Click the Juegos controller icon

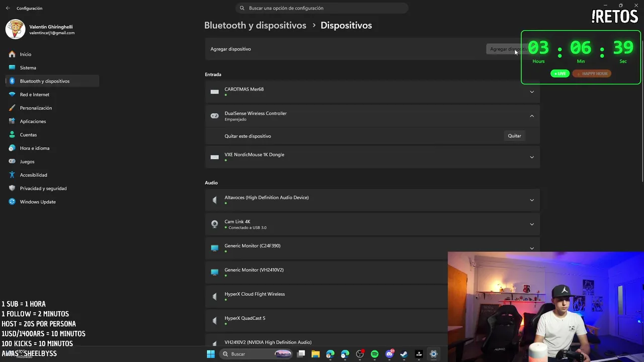click(x=12, y=161)
